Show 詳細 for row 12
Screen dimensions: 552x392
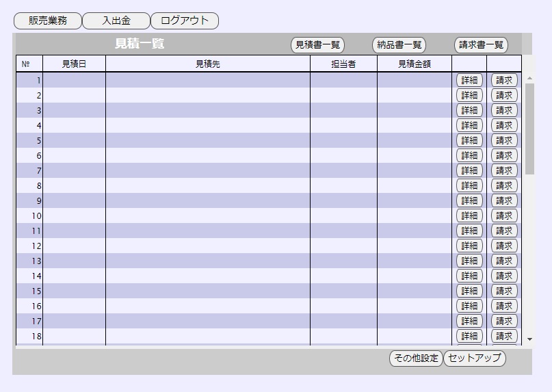469,246
